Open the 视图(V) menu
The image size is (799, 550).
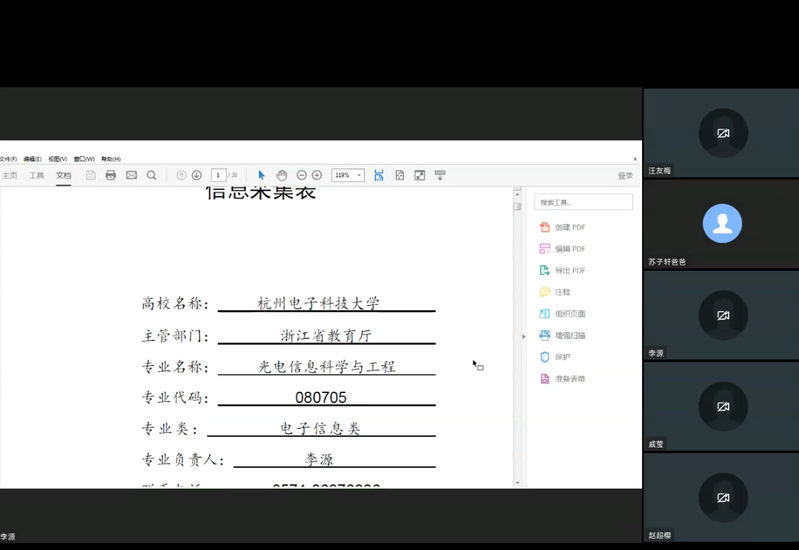(58, 159)
